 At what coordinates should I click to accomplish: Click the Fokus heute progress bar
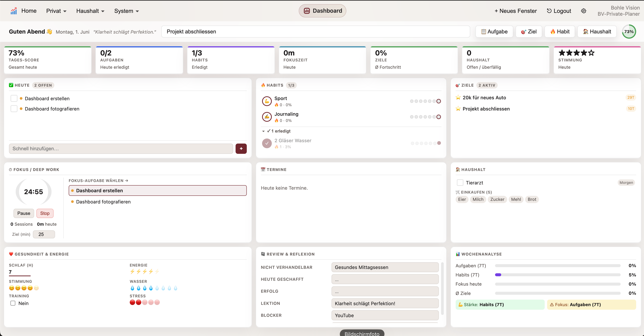558,284
